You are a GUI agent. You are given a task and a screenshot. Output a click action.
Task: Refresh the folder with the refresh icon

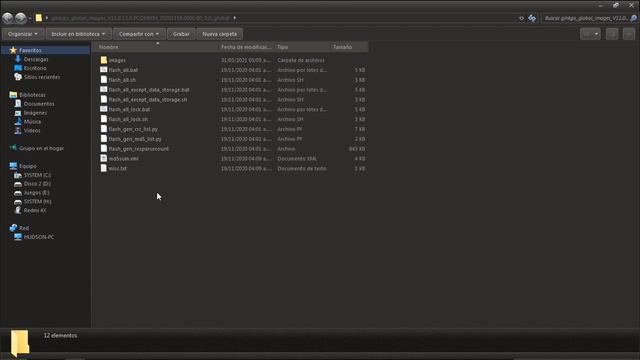(532, 18)
